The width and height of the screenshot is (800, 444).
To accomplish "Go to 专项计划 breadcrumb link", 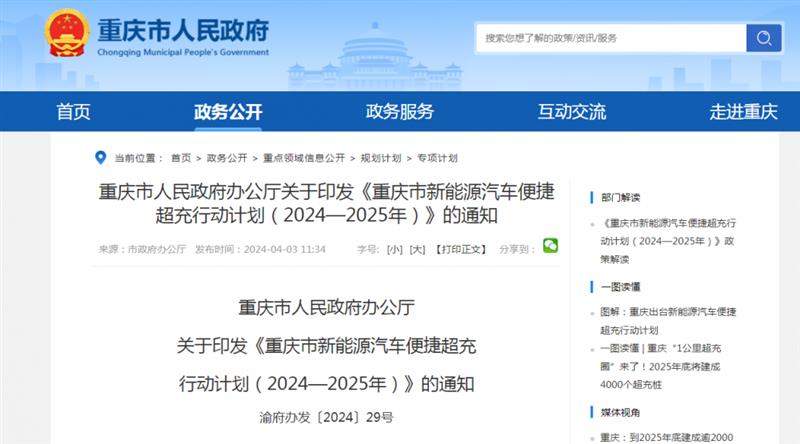I will pos(437,158).
